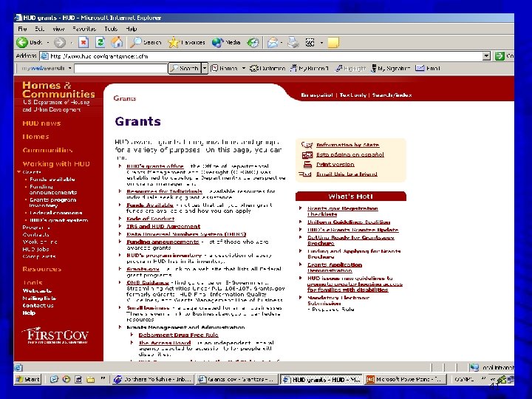Image resolution: width=532 pixels, height=399 pixels.
Task: Switch to the inbox taskbar window
Action: [153, 379]
